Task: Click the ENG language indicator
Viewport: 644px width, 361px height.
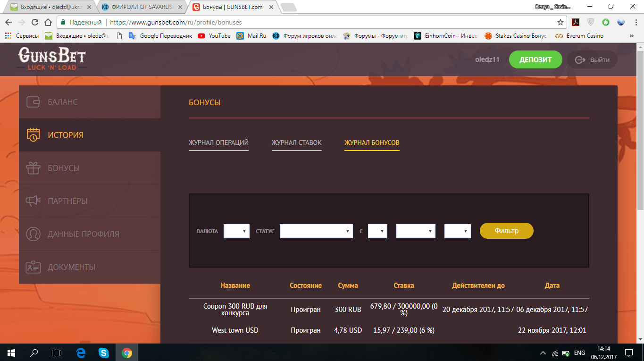Action: (x=579, y=353)
